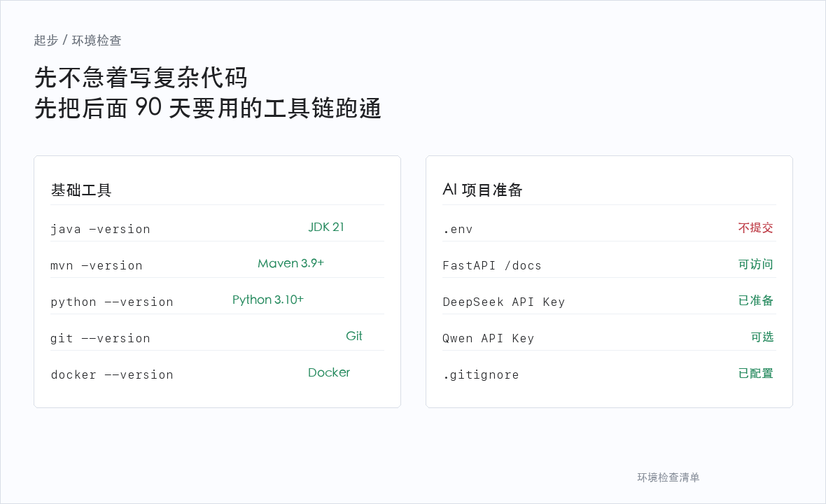Click the 已配置 status
This screenshot has width=826, height=504.
click(755, 373)
